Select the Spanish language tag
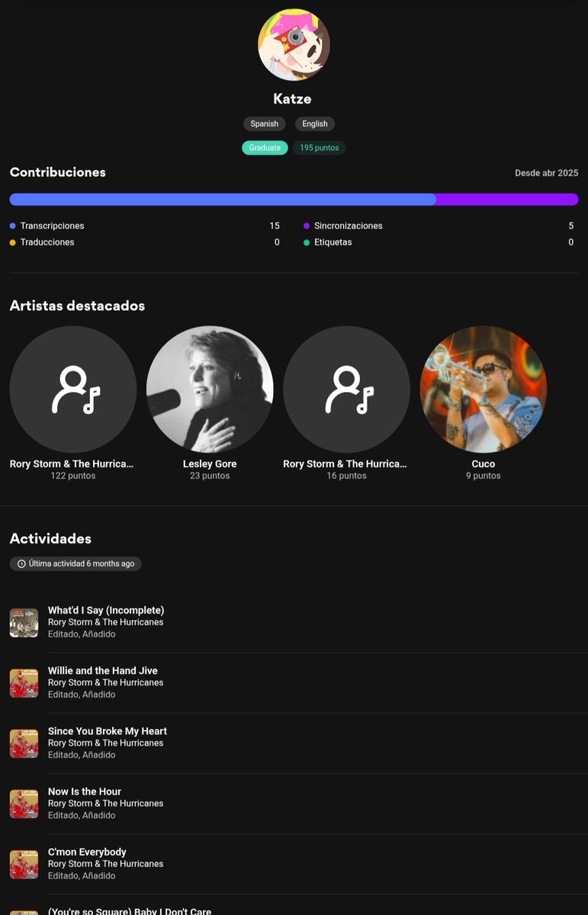 [x=265, y=124]
